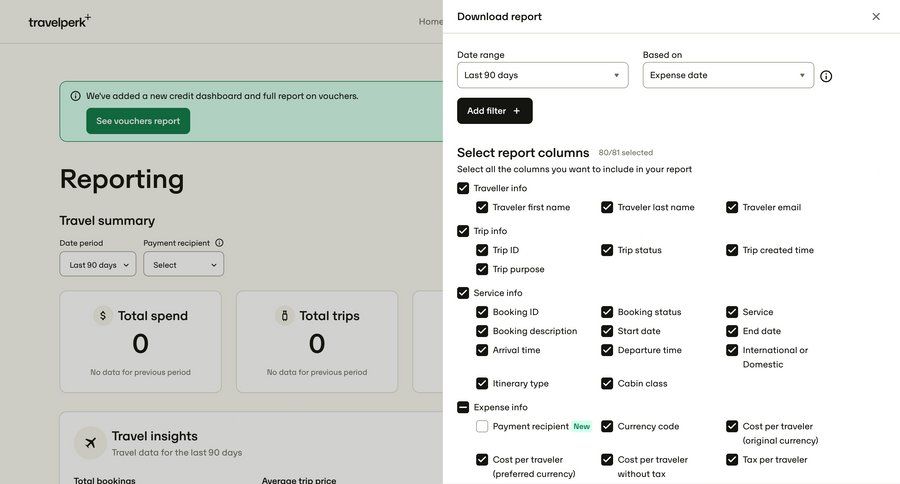Click the 'Total bookings' label
Image resolution: width=900 pixels, height=484 pixels.
tap(104, 480)
